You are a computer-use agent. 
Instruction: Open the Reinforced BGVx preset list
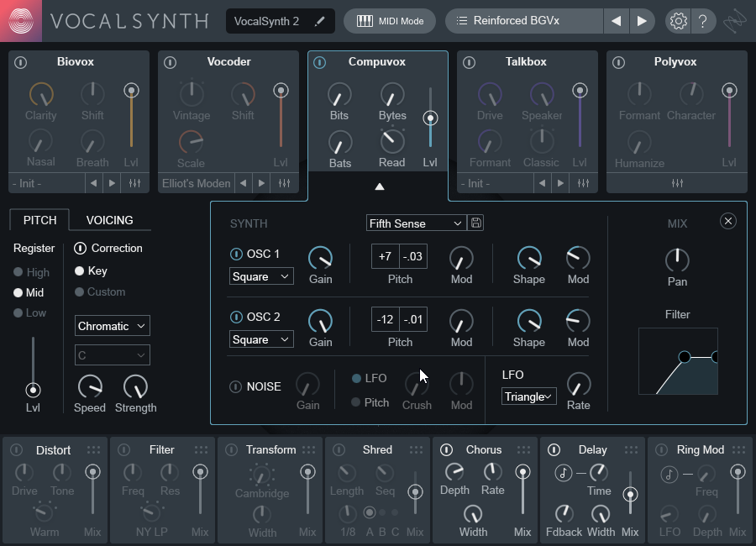524,21
